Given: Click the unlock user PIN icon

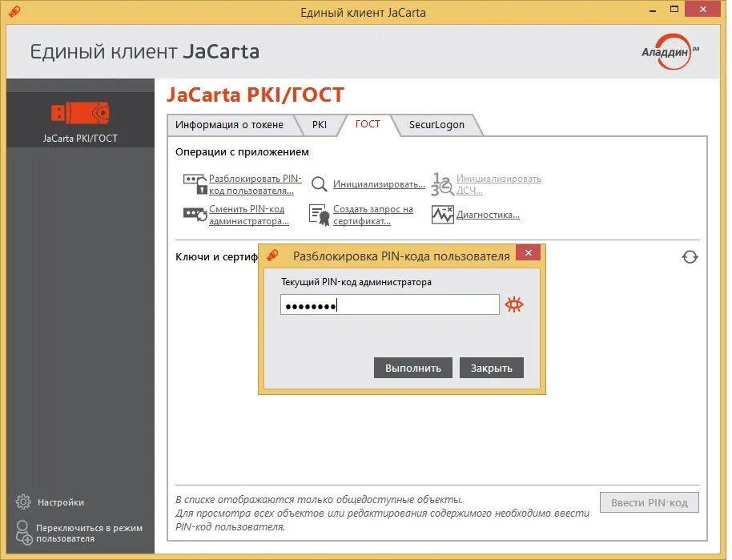Looking at the screenshot, I should (195, 184).
